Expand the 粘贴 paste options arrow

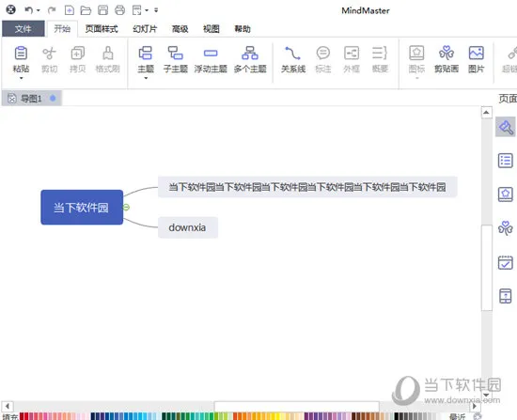[21, 78]
